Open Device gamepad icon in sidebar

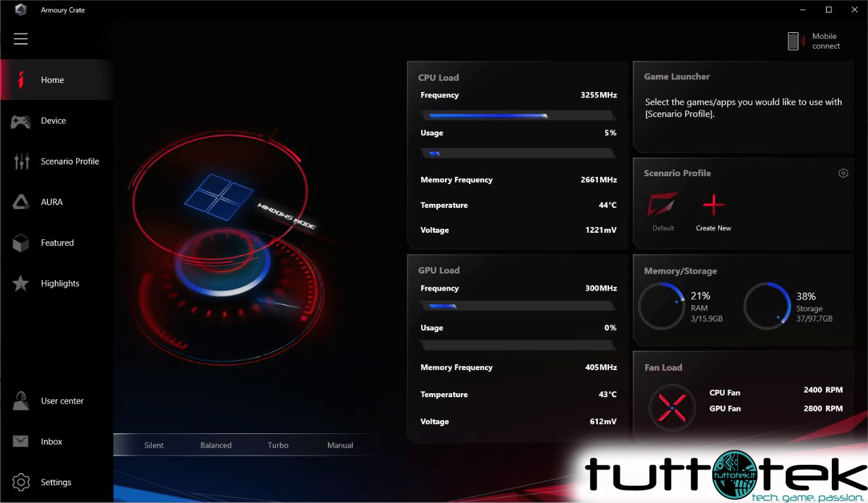coord(21,121)
